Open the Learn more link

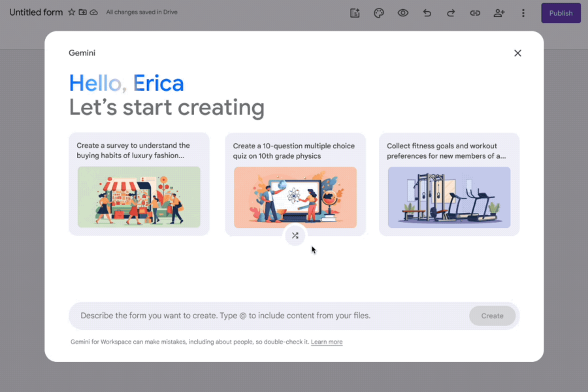point(327,342)
